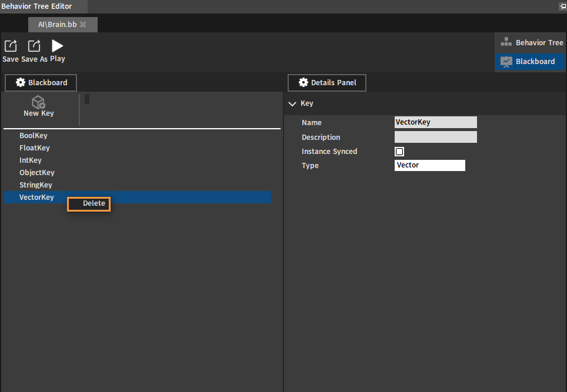Open the AI\Brain.bb document tab

click(x=62, y=25)
